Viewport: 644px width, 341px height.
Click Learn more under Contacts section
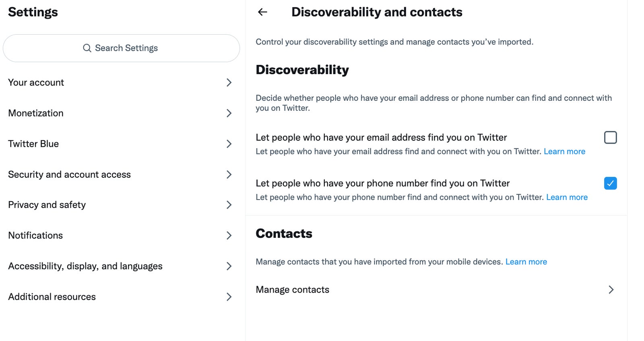[526, 262]
